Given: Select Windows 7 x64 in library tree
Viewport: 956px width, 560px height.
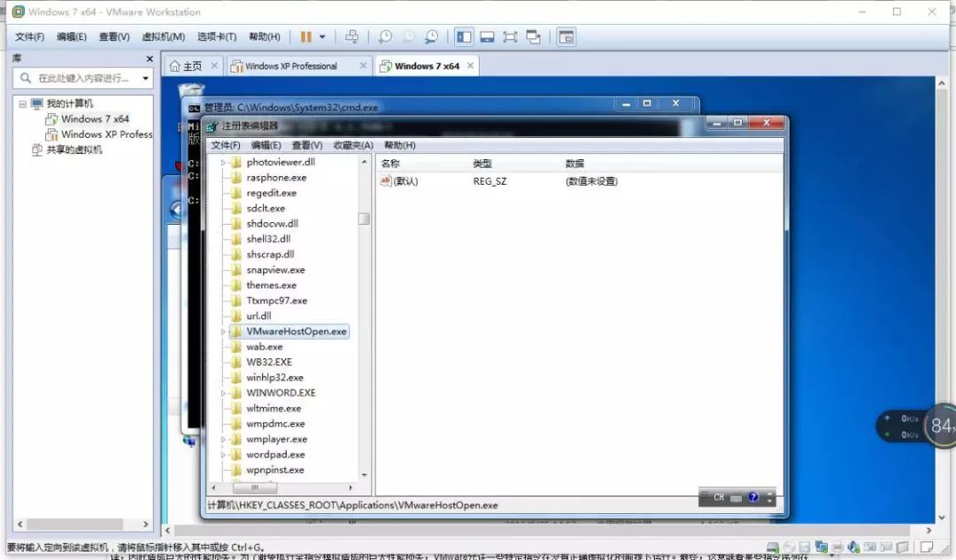Looking at the screenshot, I should coord(95,119).
